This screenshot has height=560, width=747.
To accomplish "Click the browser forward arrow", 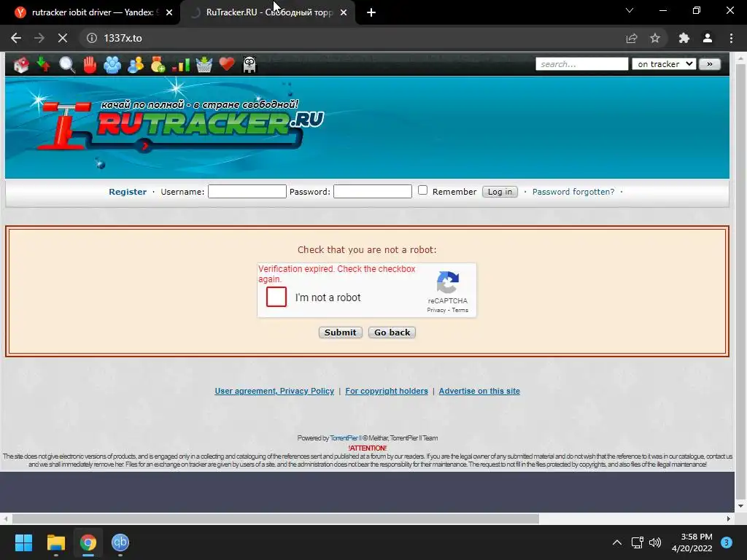I will coord(39,38).
